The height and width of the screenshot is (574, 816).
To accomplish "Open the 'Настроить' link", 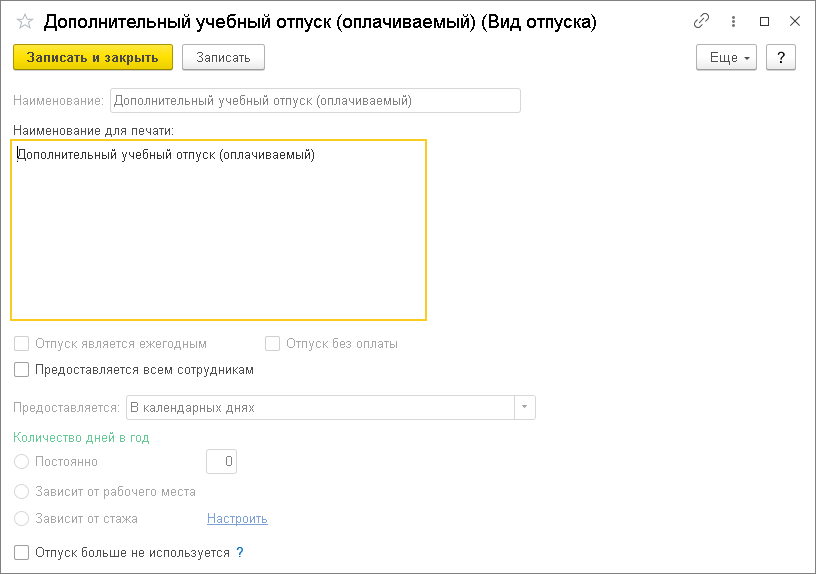I will pos(237,519).
